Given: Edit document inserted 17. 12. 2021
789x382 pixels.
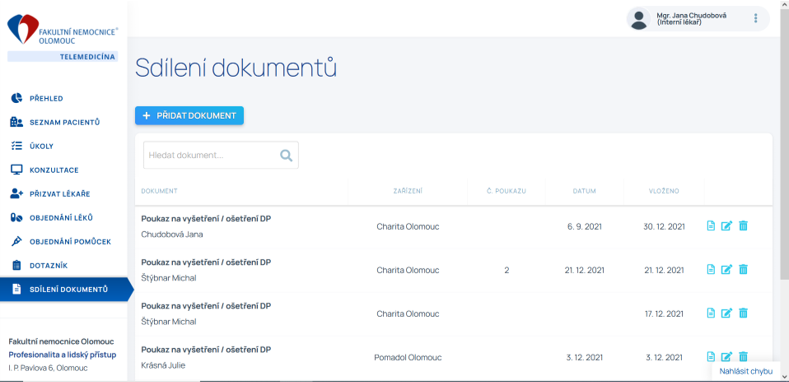Looking at the screenshot, I should (726, 313).
